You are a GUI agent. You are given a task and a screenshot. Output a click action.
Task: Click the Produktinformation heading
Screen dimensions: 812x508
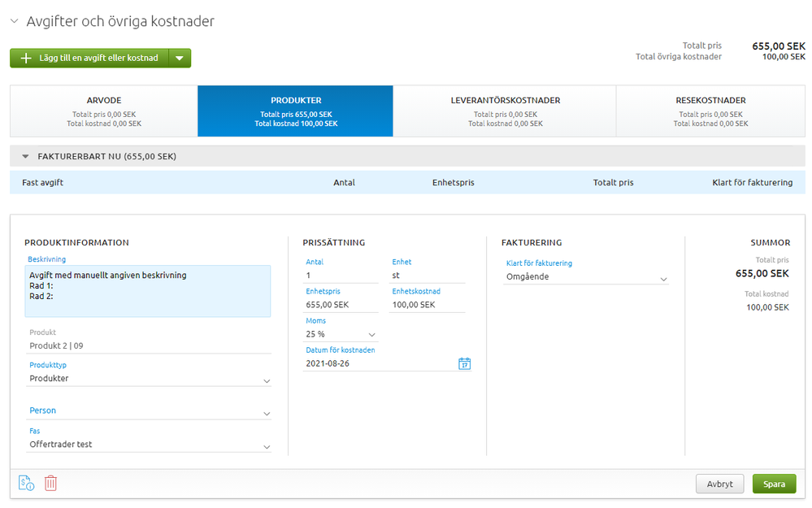76,242
